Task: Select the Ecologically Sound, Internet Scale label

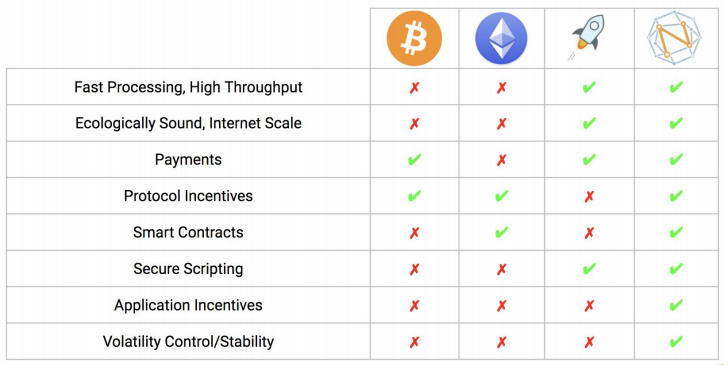Action: tap(188, 123)
